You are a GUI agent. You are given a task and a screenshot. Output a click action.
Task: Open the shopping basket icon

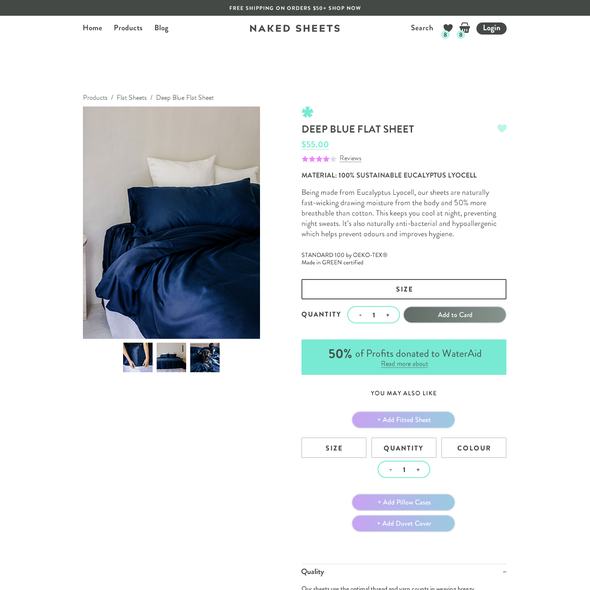click(x=465, y=27)
